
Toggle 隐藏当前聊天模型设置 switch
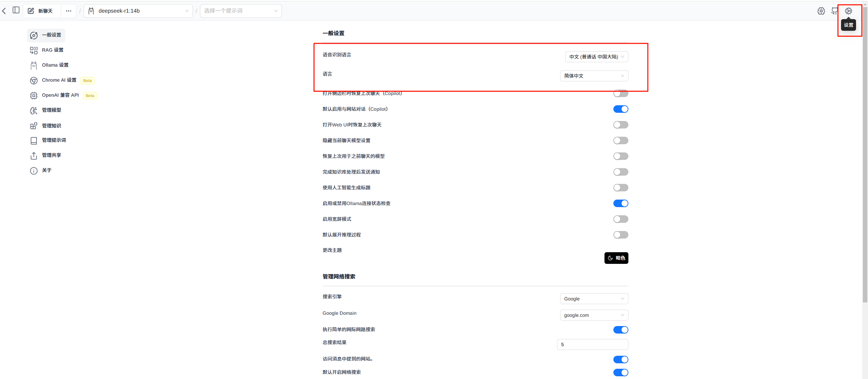(621, 140)
